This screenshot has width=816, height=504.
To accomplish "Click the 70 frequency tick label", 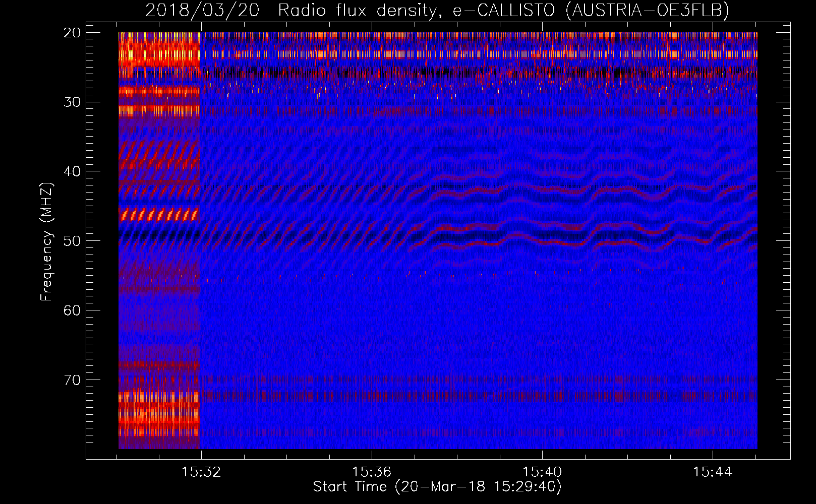I will 72,380.
